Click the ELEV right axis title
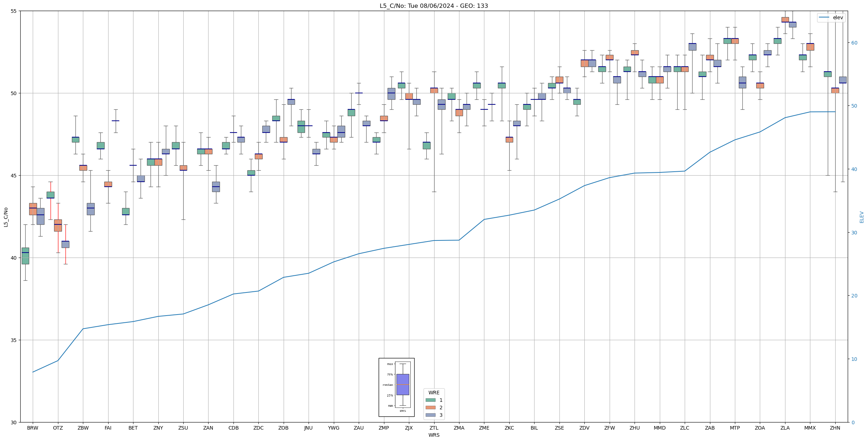Viewport: 868px width, 441px height. point(862,217)
